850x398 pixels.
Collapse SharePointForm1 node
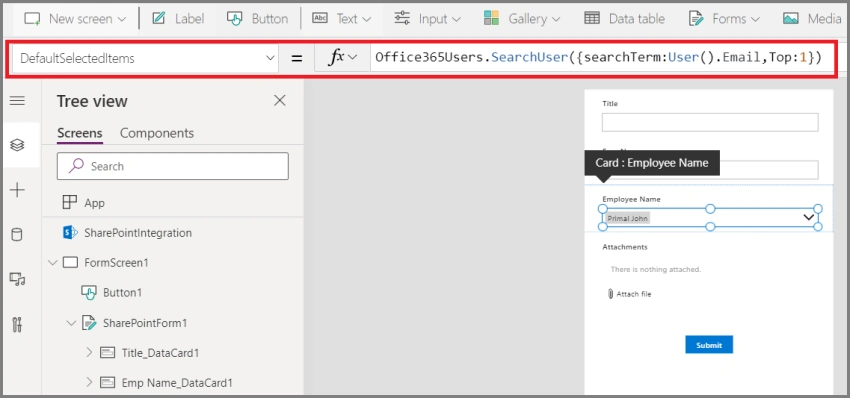pos(71,323)
